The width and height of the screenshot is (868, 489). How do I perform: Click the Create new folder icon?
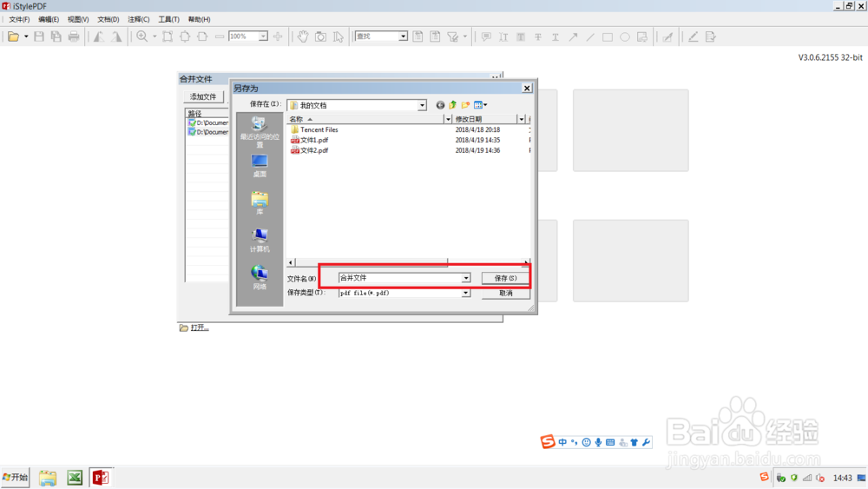pyautogui.click(x=465, y=105)
